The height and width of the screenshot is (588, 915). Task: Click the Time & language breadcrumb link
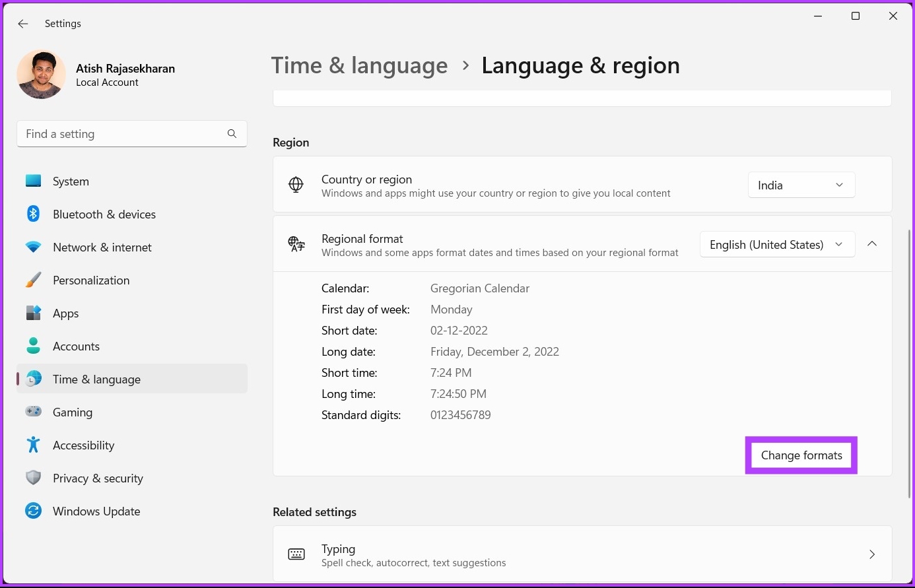(359, 65)
